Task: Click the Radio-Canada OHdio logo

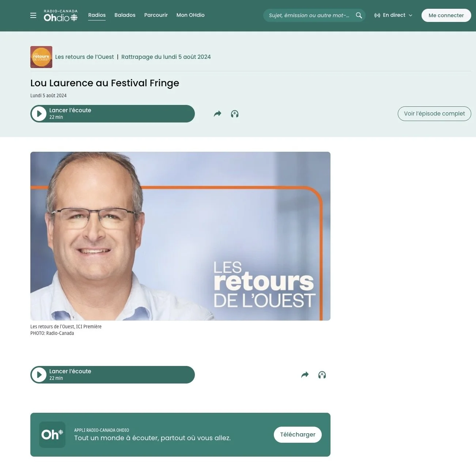Action: pyautogui.click(x=61, y=15)
